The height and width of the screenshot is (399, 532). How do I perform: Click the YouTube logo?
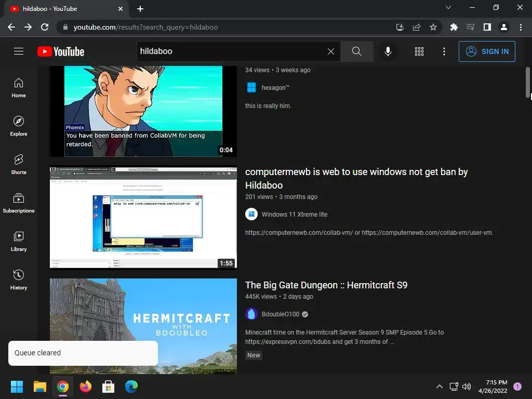pyautogui.click(x=61, y=51)
